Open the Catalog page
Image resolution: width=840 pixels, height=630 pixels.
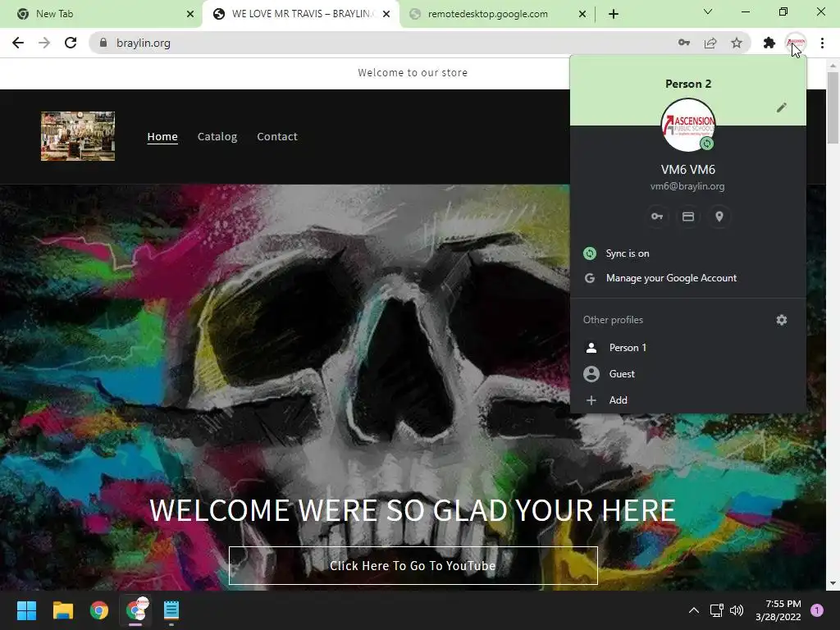217,137
